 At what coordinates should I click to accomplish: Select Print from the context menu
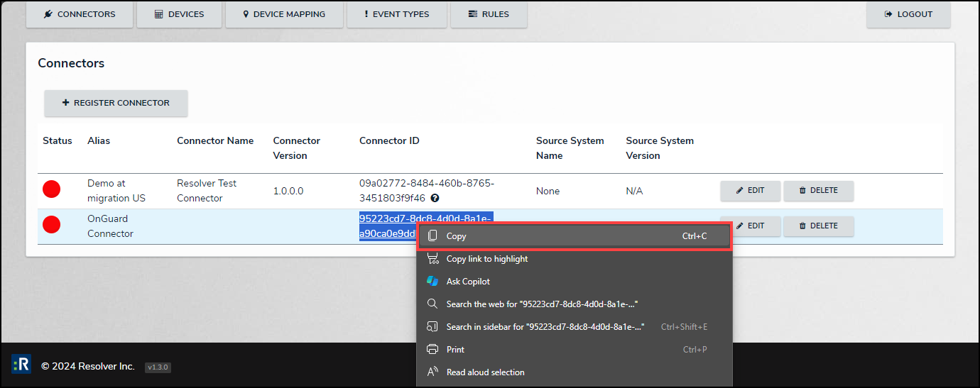click(x=455, y=350)
